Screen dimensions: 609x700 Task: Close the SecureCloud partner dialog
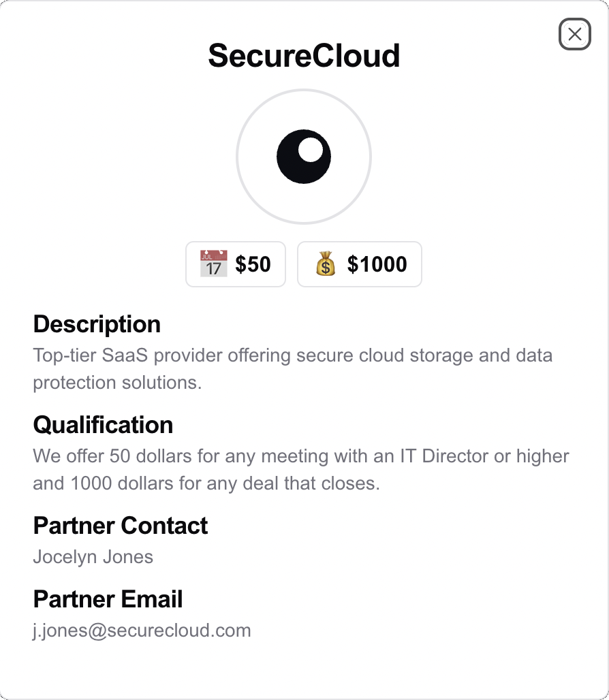pos(574,34)
